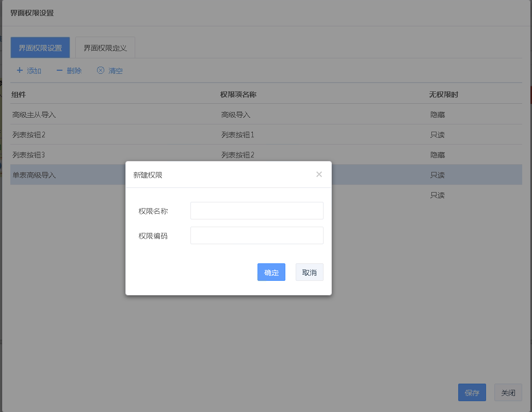Screen dimensions: 532x412
Task: Switch to the 界面权限定义 tab
Action: pos(105,48)
